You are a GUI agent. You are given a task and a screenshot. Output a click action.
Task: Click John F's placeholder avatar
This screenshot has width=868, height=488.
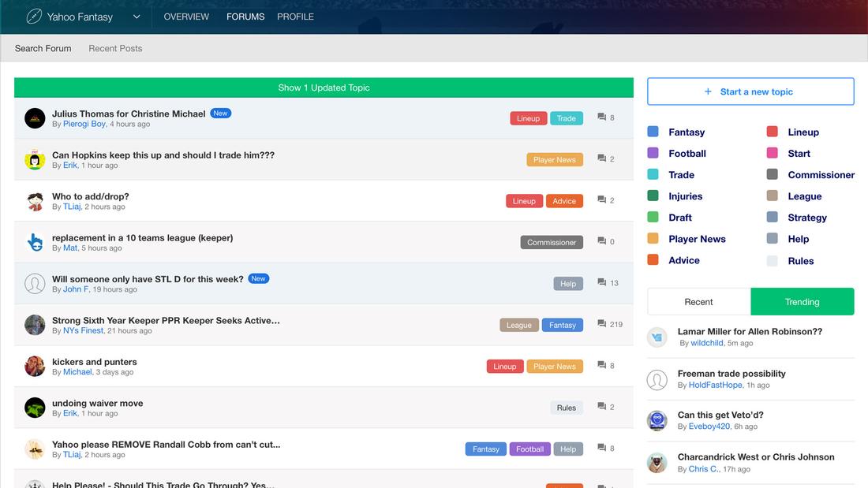(x=35, y=283)
